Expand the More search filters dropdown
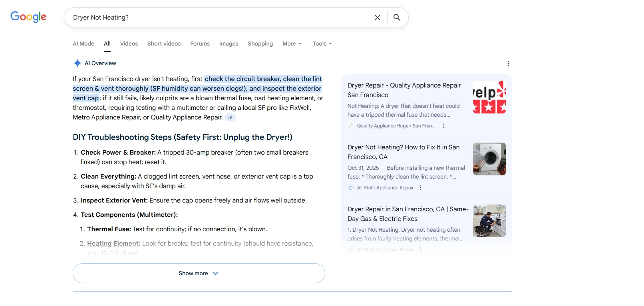 (292, 44)
